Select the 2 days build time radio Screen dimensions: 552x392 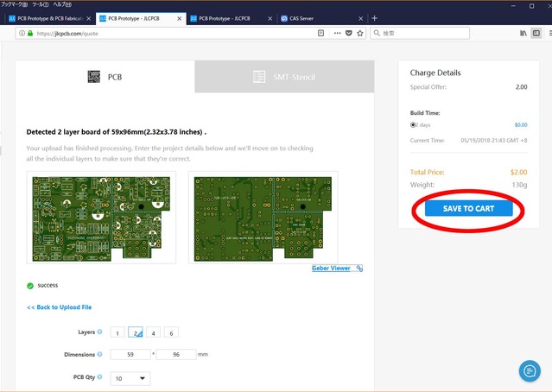413,124
